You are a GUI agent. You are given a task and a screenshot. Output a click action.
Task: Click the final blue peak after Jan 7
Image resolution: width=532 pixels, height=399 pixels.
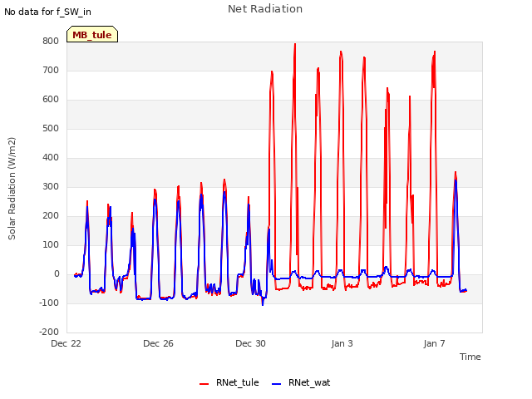pyautogui.click(x=456, y=181)
